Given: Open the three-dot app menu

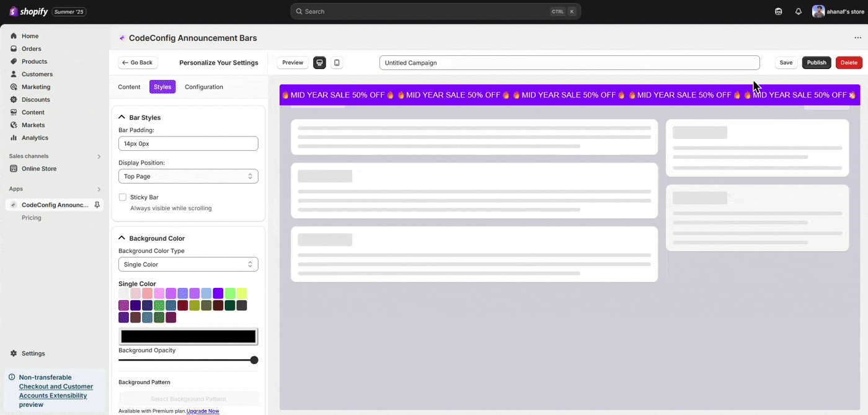Looking at the screenshot, I should point(858,38).
